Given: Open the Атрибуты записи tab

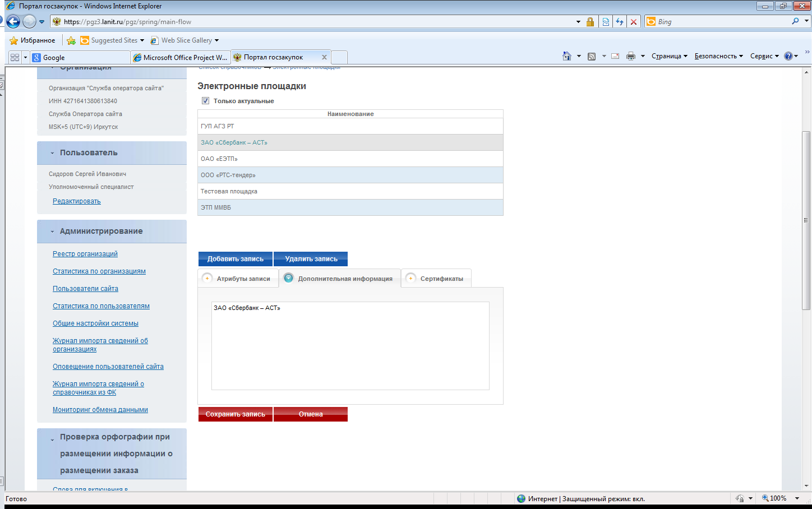Looking at the screenshot, I should (238, 279).
